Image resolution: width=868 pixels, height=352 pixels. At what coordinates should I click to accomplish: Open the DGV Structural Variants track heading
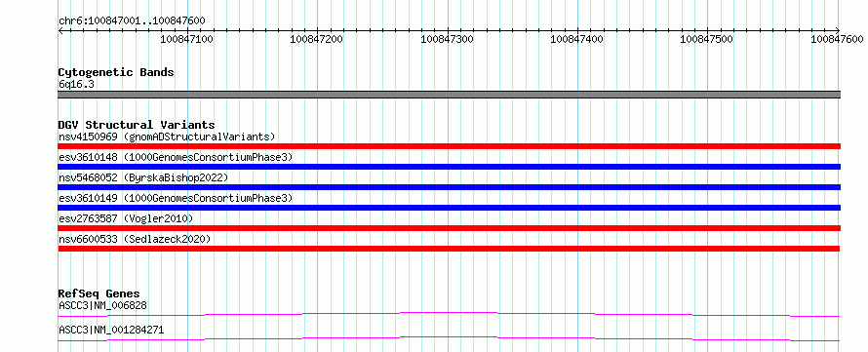137,125
